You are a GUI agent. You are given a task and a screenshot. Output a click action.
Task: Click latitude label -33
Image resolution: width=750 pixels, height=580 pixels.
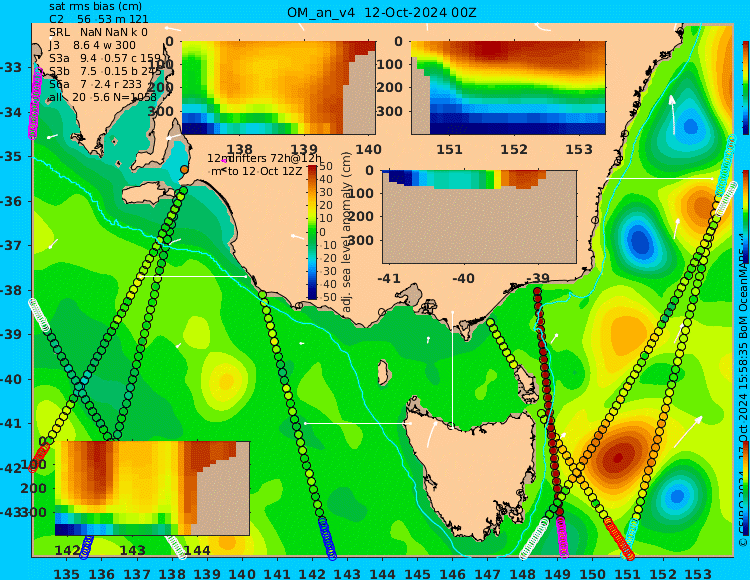(11, 67)
